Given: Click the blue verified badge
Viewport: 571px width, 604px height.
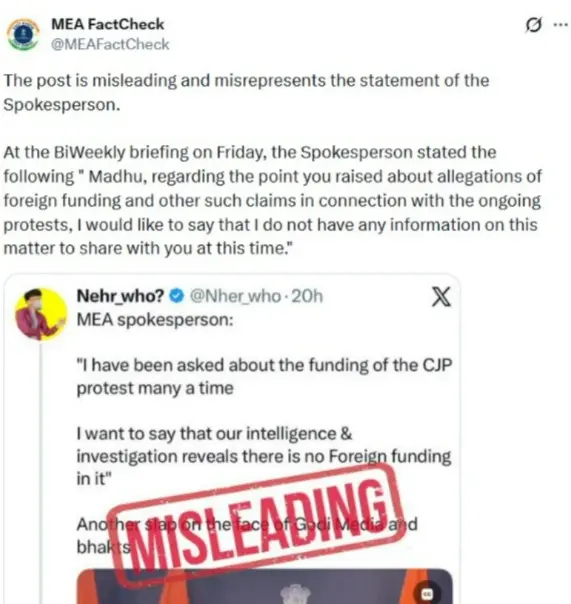Looking at the screenshot, I should point(177,296).
